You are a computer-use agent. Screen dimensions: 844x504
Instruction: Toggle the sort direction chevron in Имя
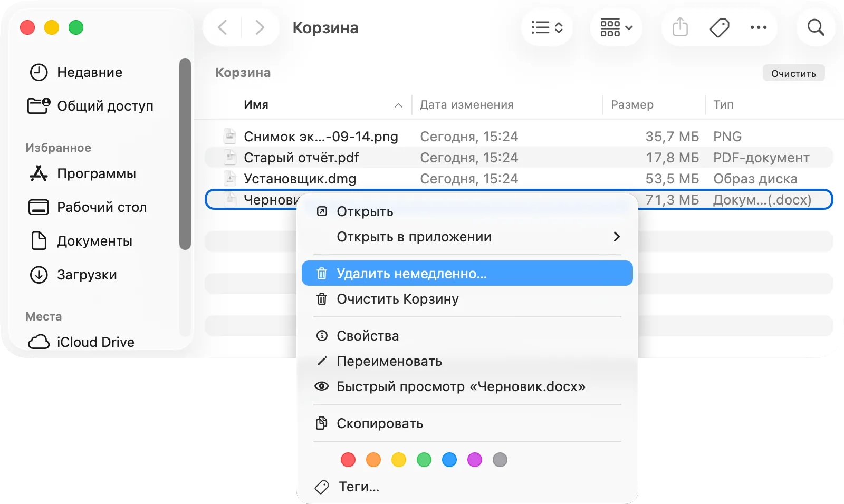398,105
